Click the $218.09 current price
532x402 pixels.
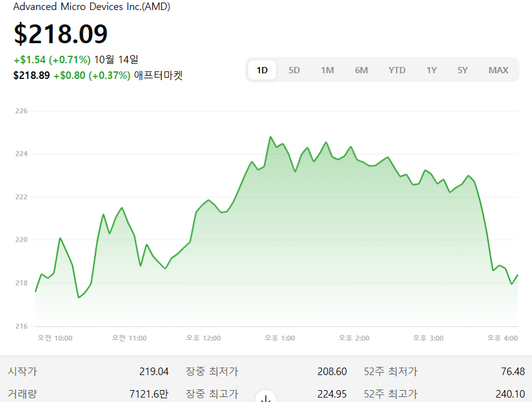(x=61, y=34)
